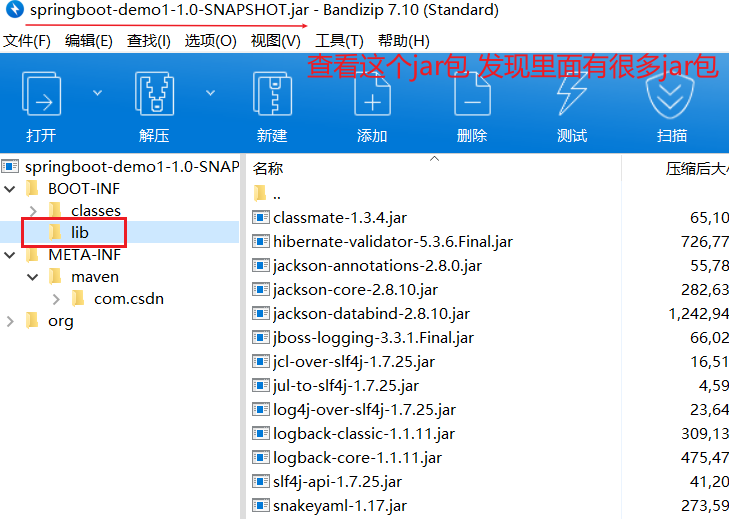The image size is (729, 519).
Task: Click the Extract (解压) toolbar icon
Action: (x=154, y=93)
